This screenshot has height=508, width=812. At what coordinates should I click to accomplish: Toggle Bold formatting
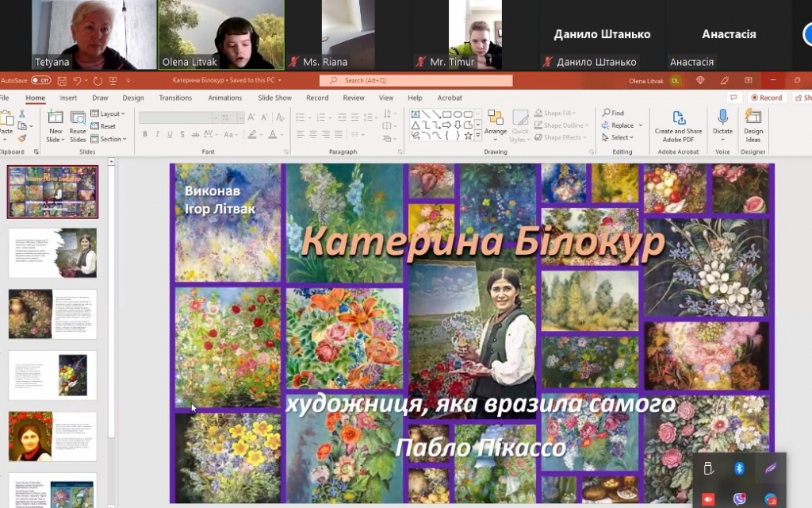pos(145,134)
